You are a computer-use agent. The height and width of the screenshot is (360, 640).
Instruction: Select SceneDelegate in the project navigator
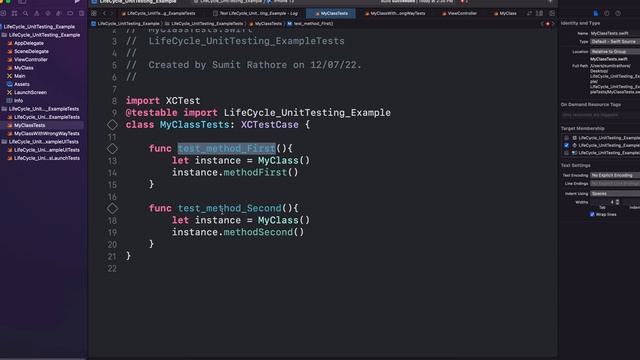pyautogui.click(x=31, y=51)
